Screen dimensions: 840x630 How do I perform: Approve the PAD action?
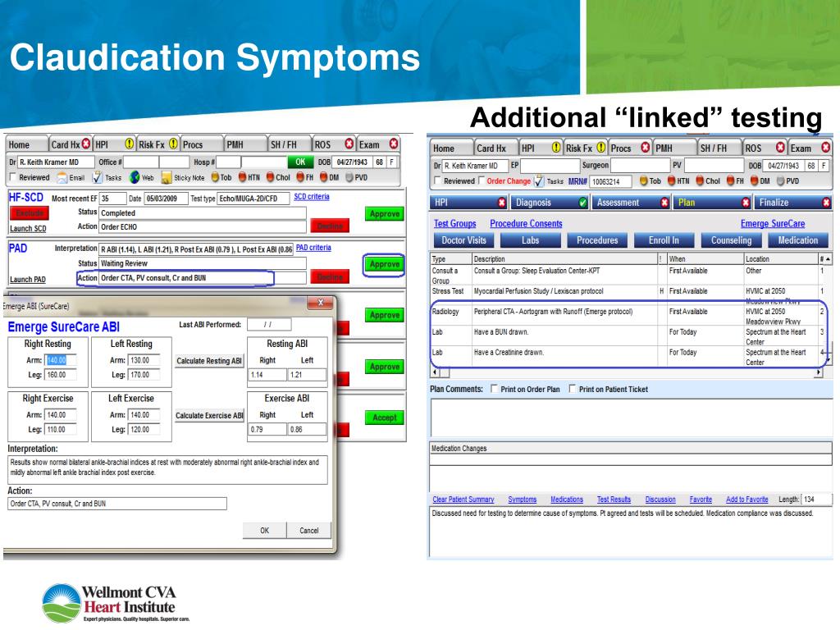[385, 264]
